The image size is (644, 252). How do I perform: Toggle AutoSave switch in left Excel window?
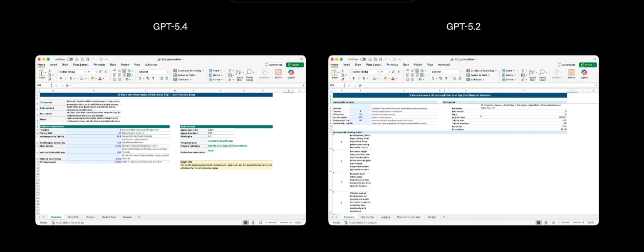point(70,60)
